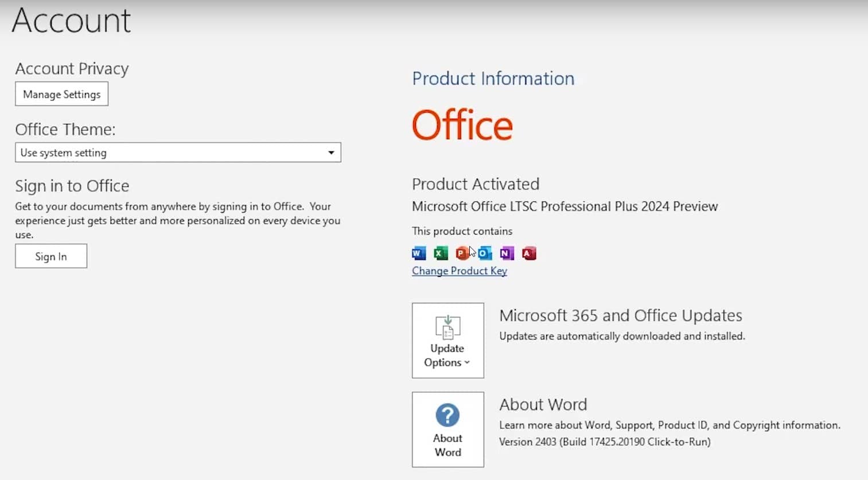Click the Word app icon

click(419, 253)
